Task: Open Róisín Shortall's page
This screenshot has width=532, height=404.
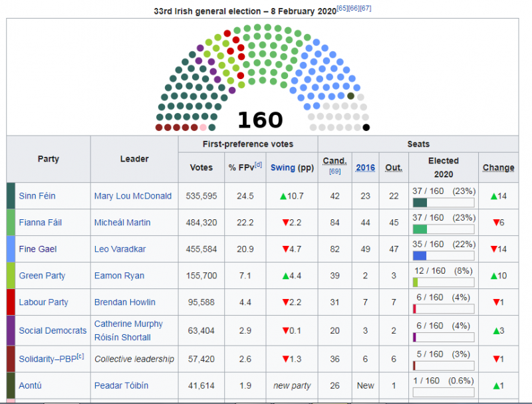Action: click(x=122, y=338)
